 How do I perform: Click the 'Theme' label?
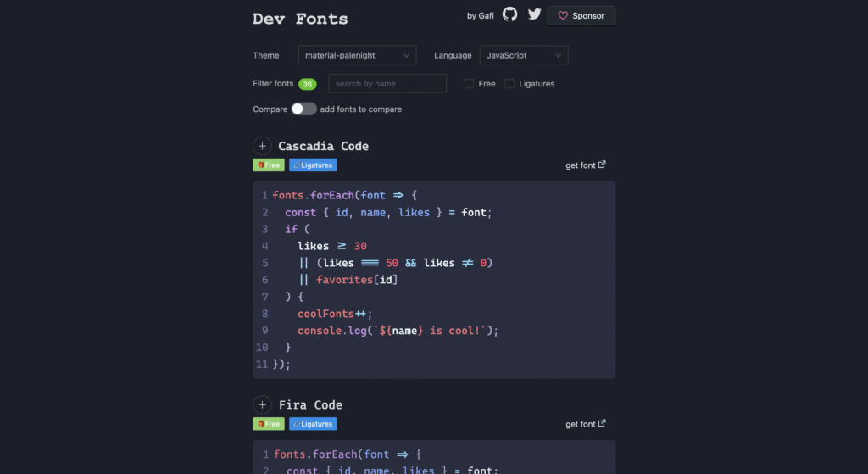pos(265,55)
